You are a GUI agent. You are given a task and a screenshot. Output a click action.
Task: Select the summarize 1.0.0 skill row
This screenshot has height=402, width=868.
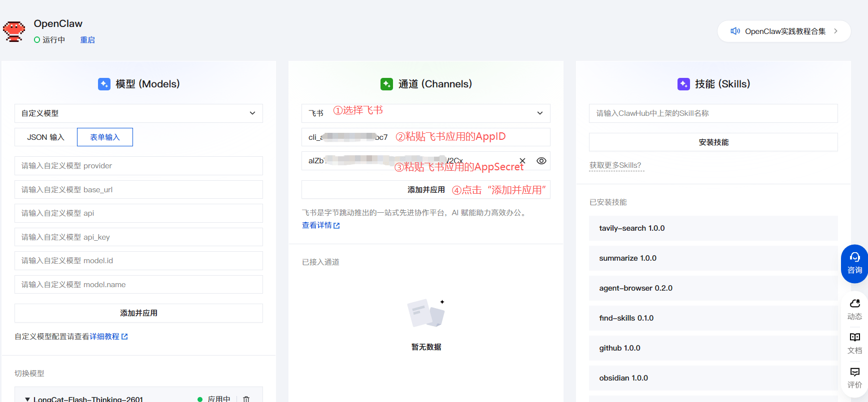pyautogui.click(x=713, y=258)
